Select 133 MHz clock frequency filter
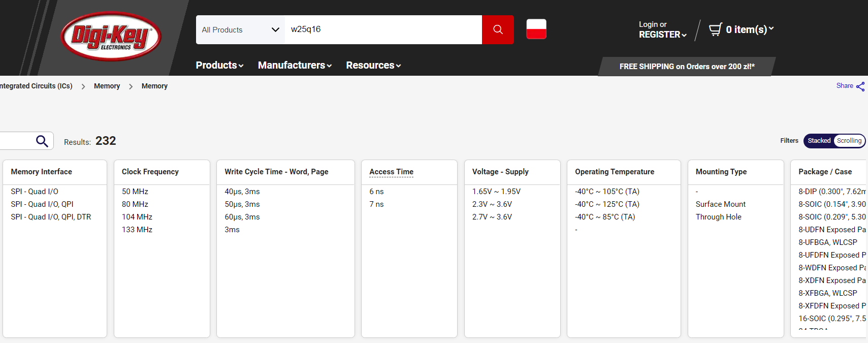Viewport: 868px width, 343px height. tap(137, 230)
